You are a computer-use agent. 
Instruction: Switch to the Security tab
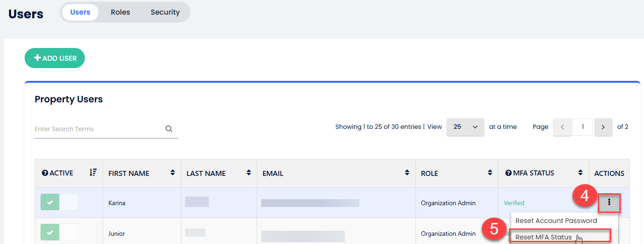(x=165, y=12)
